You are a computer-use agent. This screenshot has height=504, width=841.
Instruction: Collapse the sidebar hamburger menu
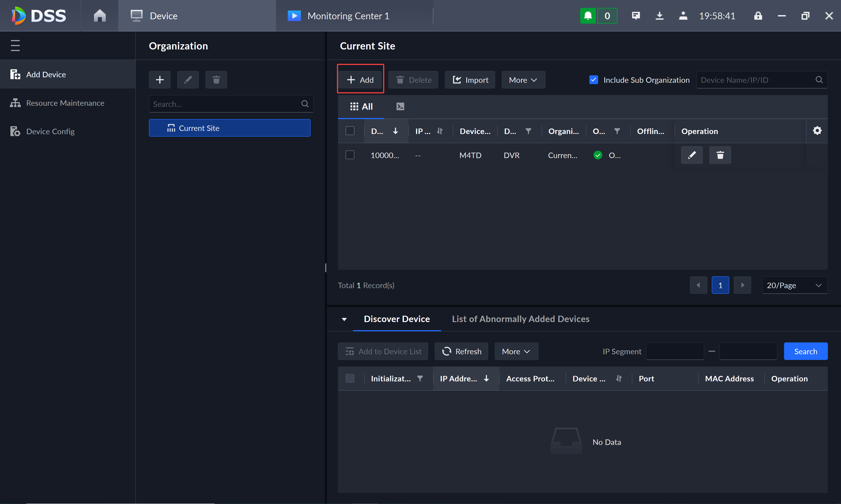[x=15, y=46]
